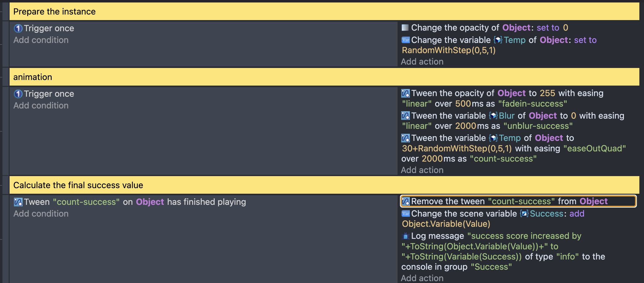644x283 pixels.
Task: Add condition under the animation event
Action: 41,106
